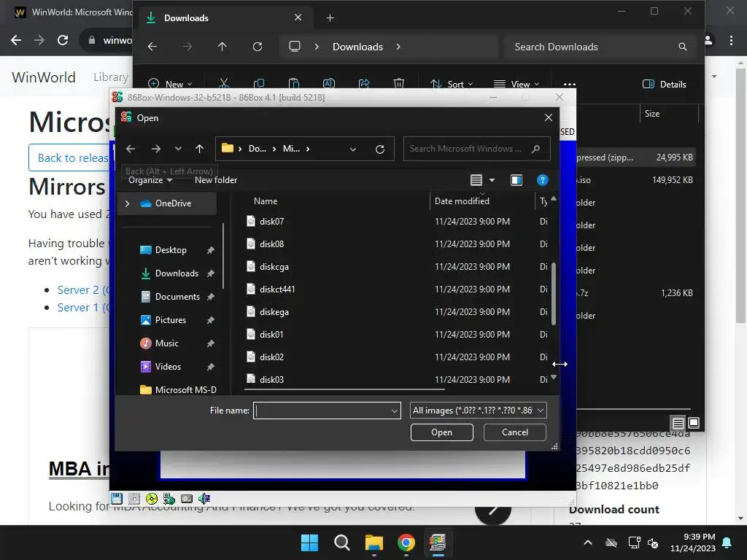
Task: Click New folder in Open dialog
Action: (216, 180)
